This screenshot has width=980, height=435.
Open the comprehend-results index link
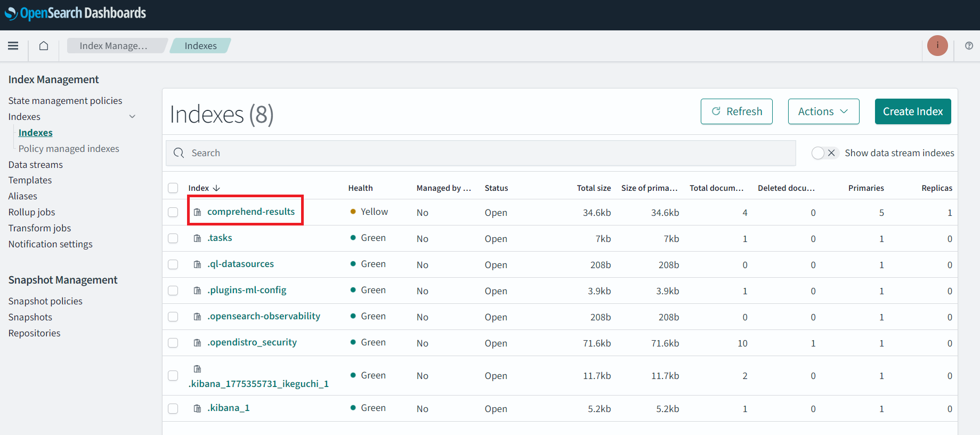pyautogui.click(x=251, y=212)
